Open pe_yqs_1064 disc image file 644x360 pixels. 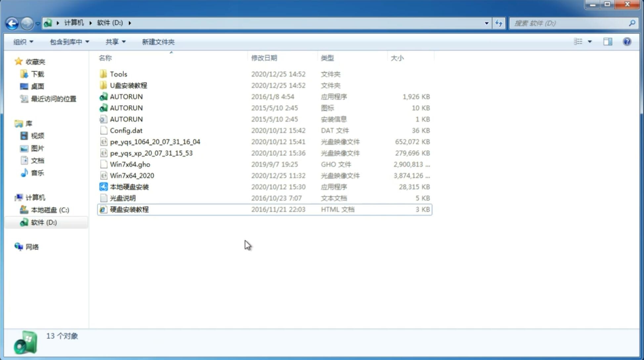(155, 142)
